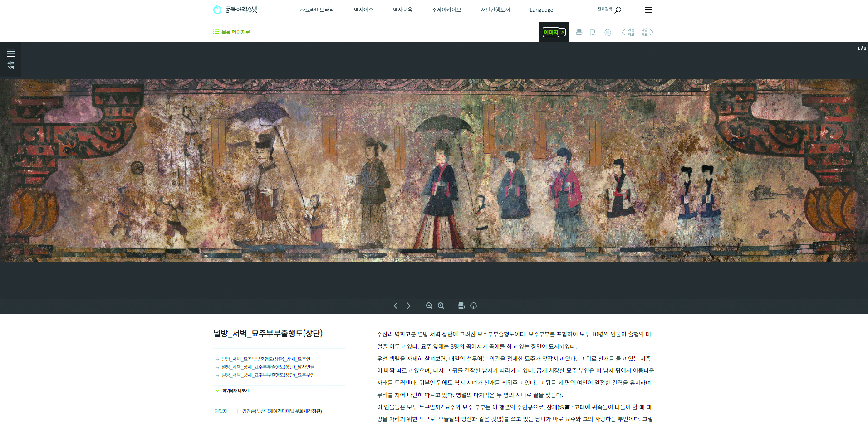The width and height of the screenshot is (868, 428).
Task: Click the 지필자 label
Action: coord(221,411)
